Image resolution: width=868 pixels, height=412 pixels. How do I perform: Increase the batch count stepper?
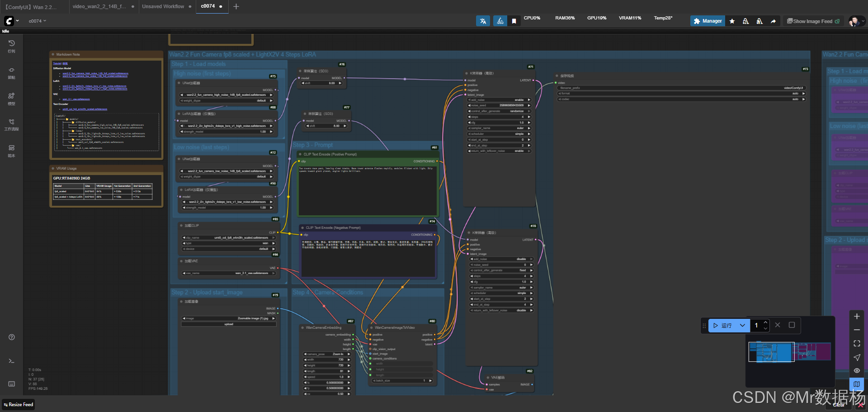pos(765,322)
